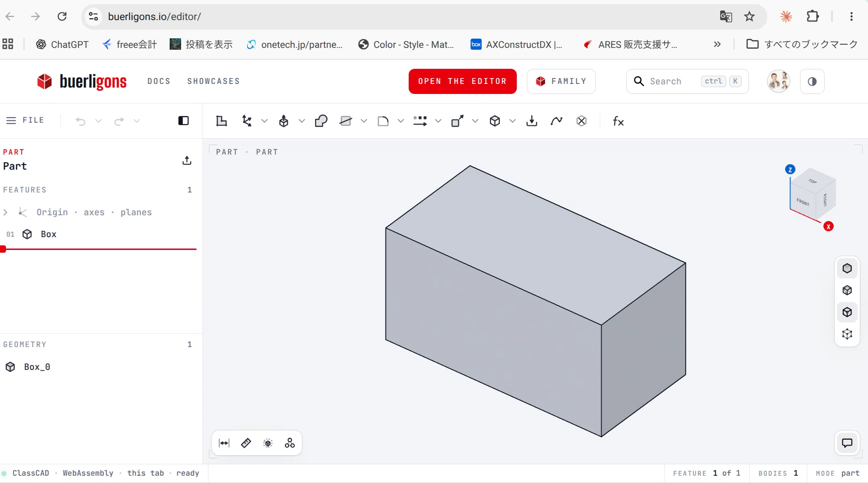The height and width of the screenshot is (483, 868).
Task: Click the gear-like settings icon in bottom toolbar
Action: (x=268, y=443)
